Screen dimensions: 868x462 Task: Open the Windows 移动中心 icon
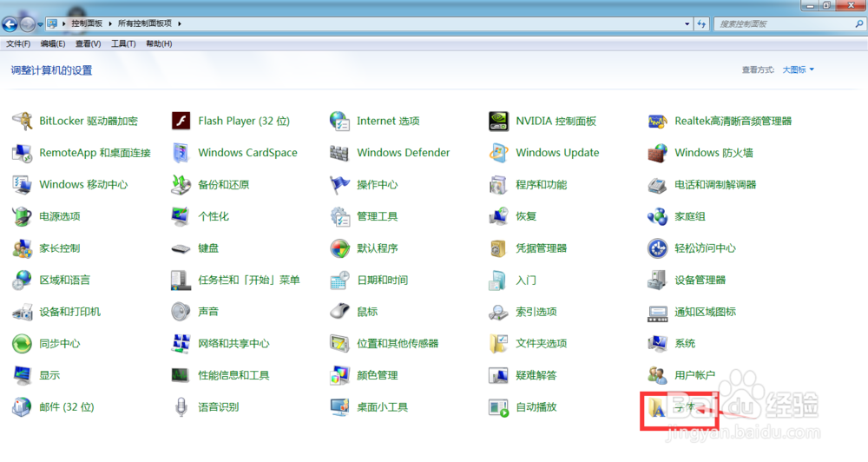tap(23, 184)
